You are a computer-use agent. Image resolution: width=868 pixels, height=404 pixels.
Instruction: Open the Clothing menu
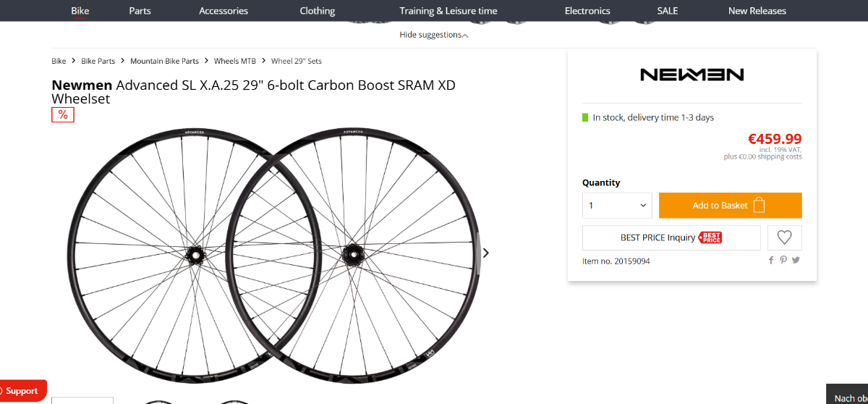pos(318,11)
